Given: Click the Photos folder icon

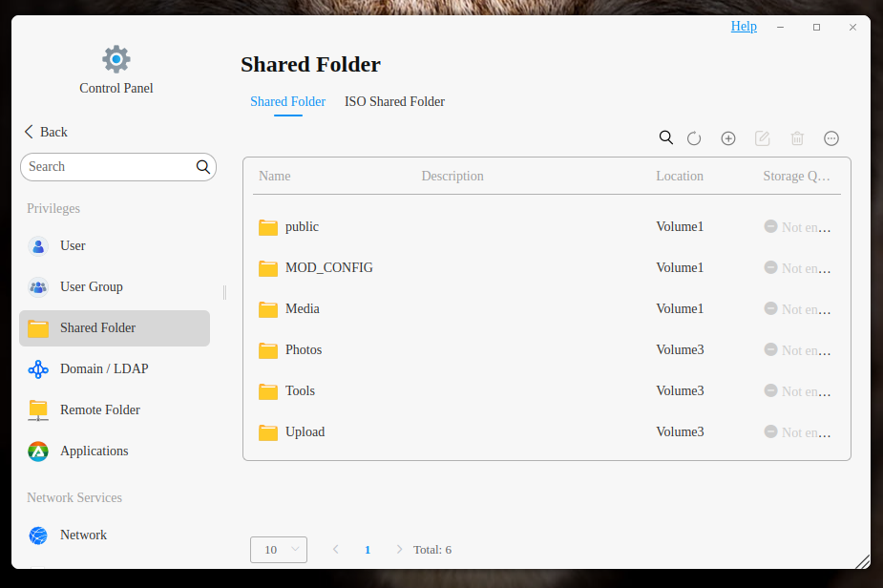Looking at the screenshot, I should tap(268, 350).
